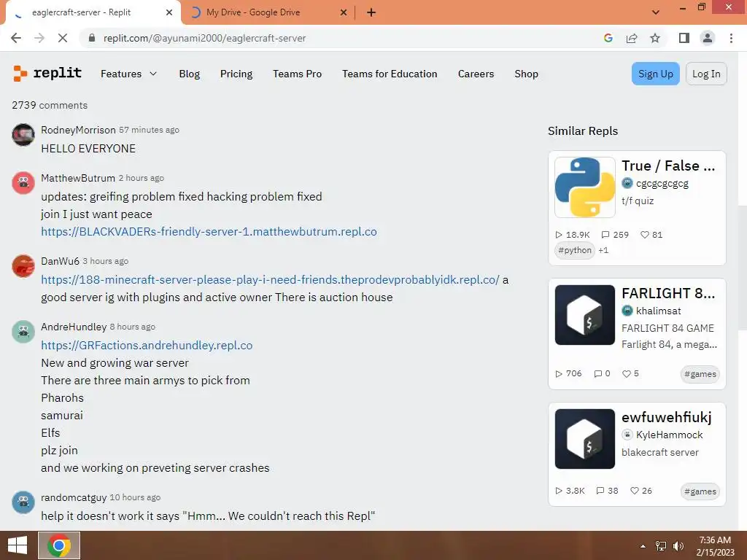Click the randomcatguy username

[74, 497]
